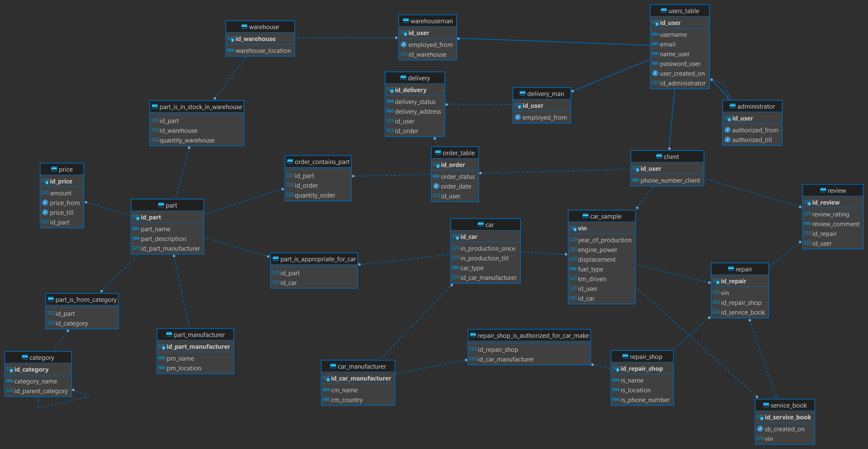Click the table icon in the warehouse header
Viewport: 868px width, 449px height.
pos(244,27)
